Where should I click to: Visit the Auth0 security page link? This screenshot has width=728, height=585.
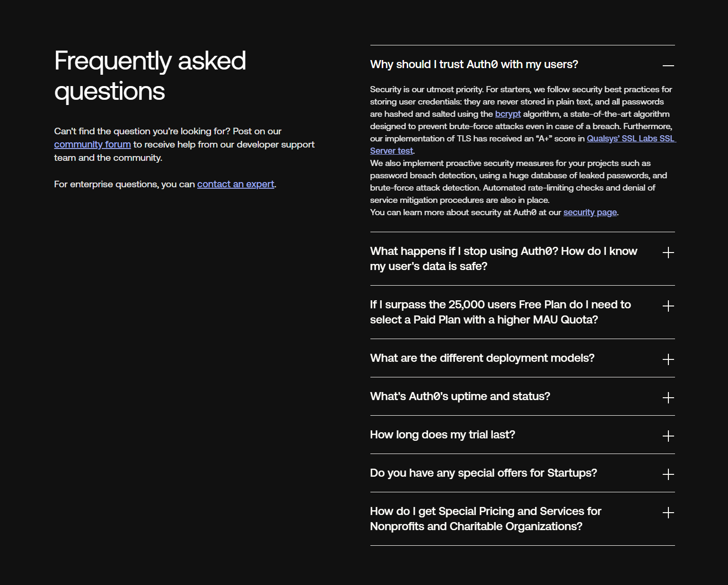(x=589, y=212)
